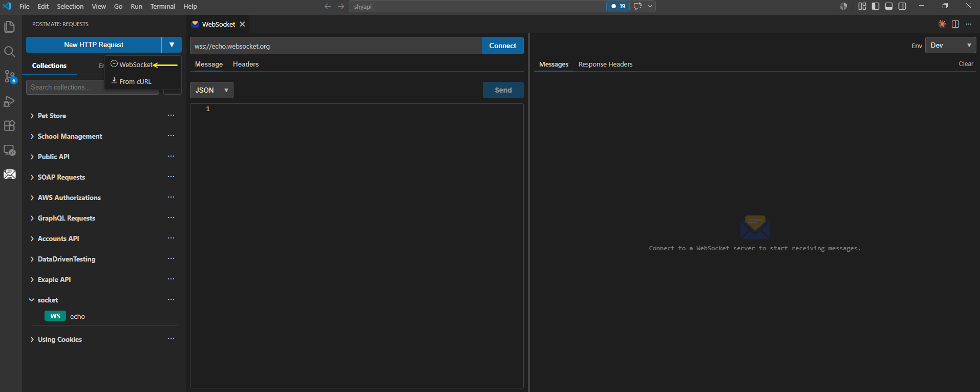Expand the School Management collection

coord(32,137)
